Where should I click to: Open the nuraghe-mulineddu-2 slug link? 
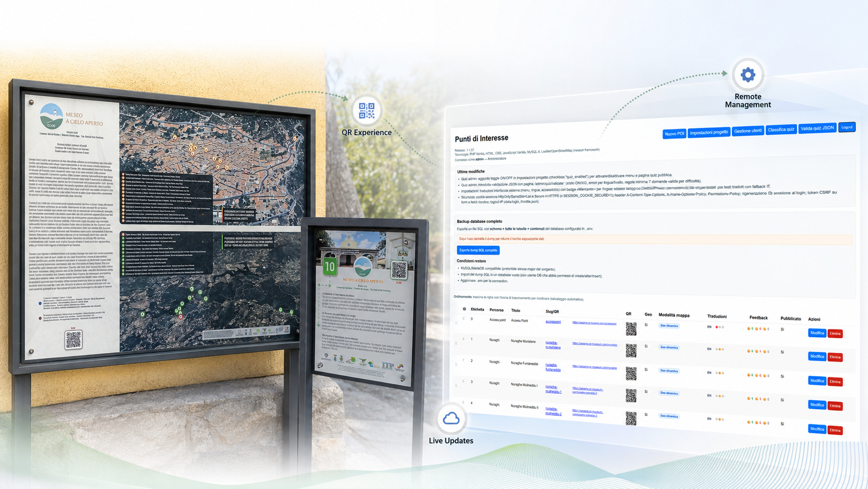click(553, 412)
